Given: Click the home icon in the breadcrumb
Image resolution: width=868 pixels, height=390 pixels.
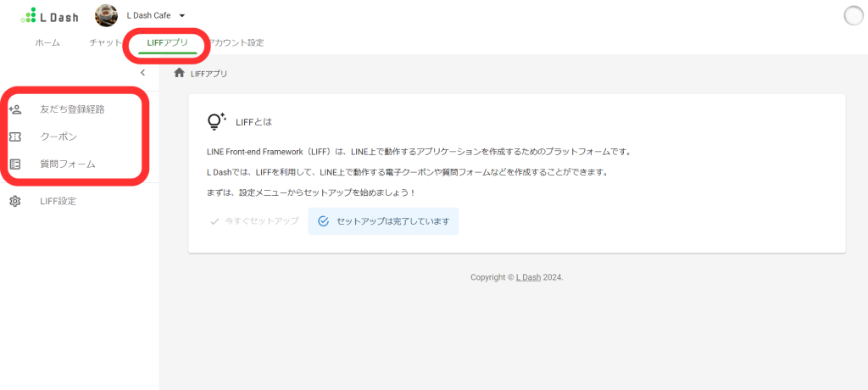Looking at the screenshot, I should tap(179, 73).
